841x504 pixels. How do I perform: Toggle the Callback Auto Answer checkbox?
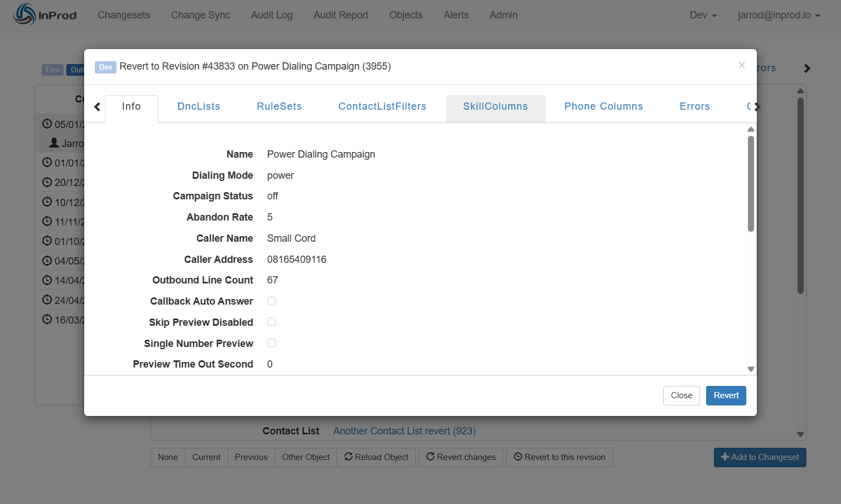coord(272,301)
